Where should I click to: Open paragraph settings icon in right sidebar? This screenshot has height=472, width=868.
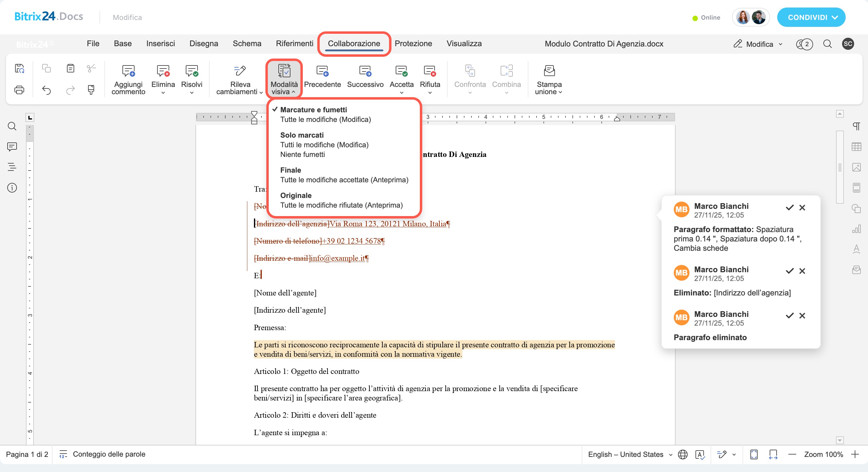856,126
